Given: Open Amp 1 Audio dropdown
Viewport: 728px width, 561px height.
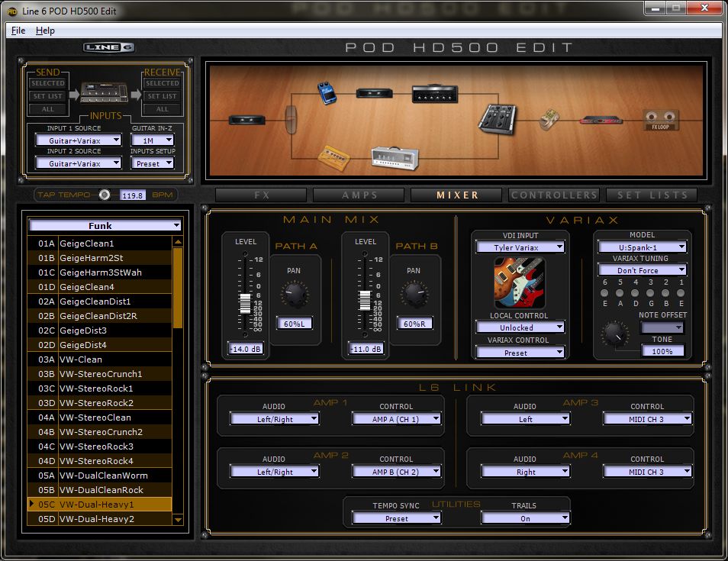Looking at the screenshot, I should pos(275,419).
